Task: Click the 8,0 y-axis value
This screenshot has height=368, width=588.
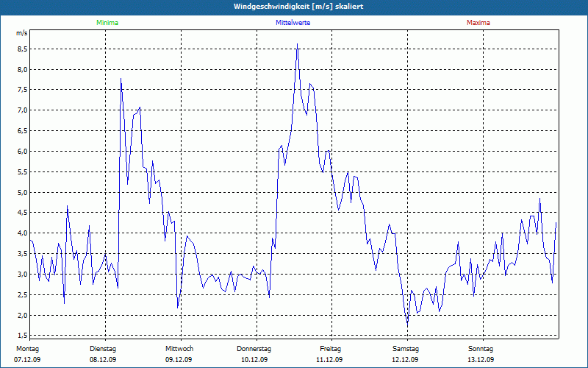Action: 23,69
